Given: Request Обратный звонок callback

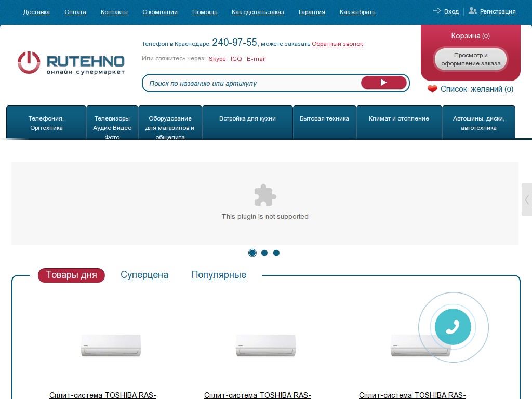Looking at the screenshot, I should coord(337,44).
